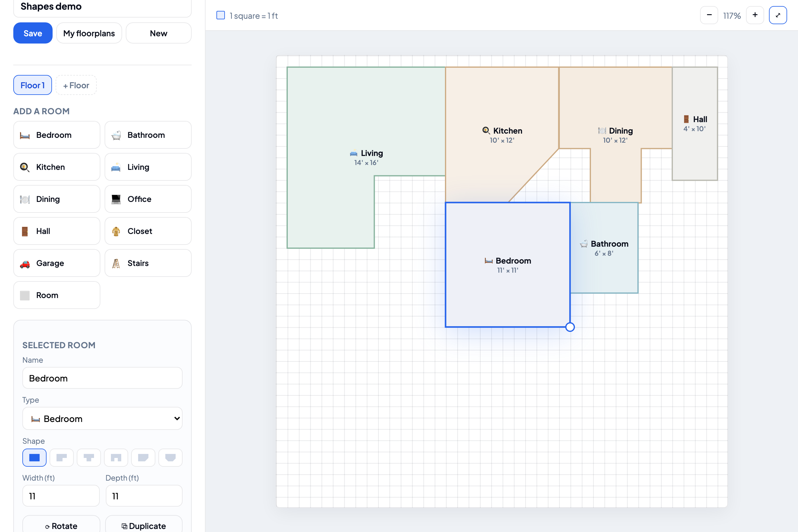Add a Living room from the list

[x=148, y=167]
